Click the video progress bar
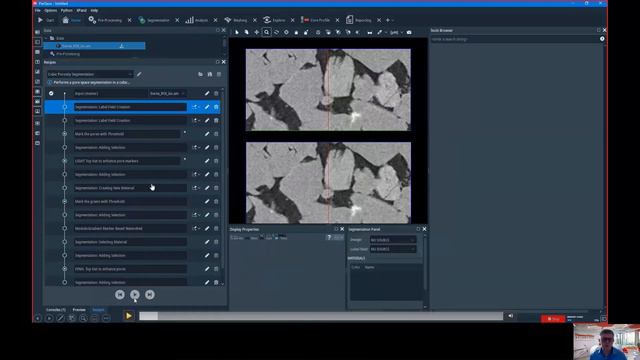The image size is (640, 360). tap(321, 316)
